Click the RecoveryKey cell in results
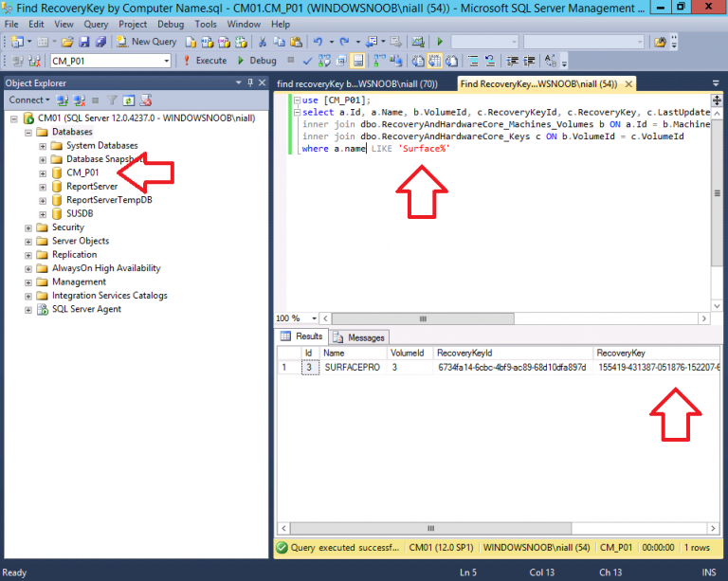This screenshot has width=728, height=581. tap(658, 367)
